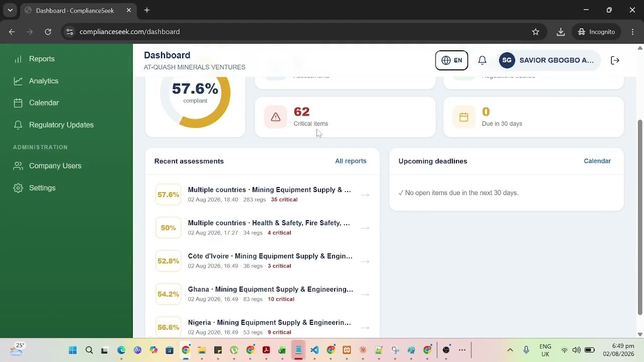Open the Windows Start menu

pos(72,350)
